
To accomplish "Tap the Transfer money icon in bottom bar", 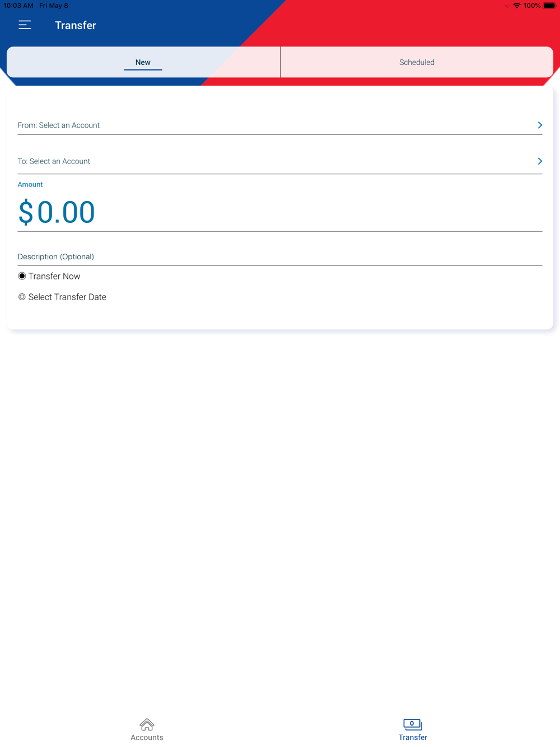I will pos(413,724).
